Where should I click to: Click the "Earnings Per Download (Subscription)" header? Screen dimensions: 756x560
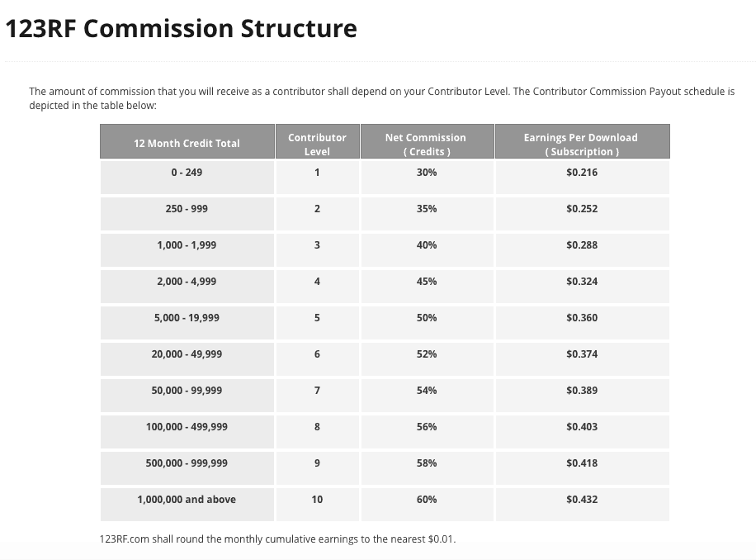[581, 144]
